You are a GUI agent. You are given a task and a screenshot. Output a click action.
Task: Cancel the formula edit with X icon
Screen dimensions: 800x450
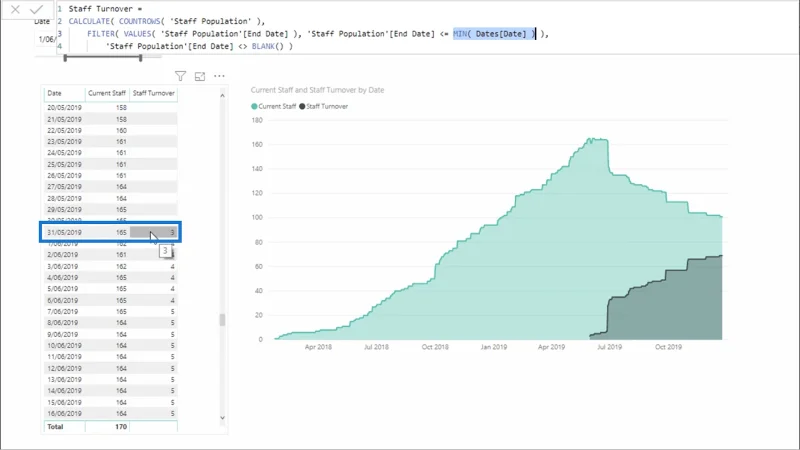coord(15,9)
